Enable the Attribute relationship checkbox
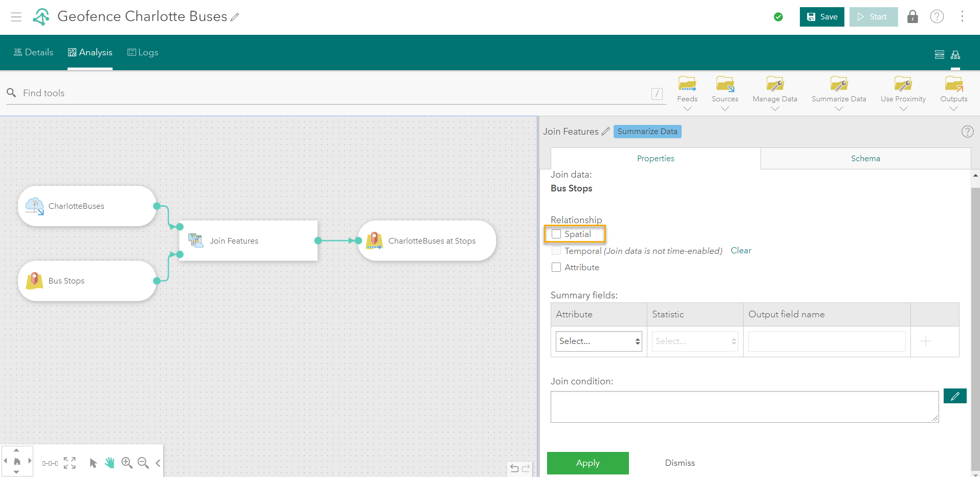This screenshot has height=477, width=980. [x=556, y=267]
